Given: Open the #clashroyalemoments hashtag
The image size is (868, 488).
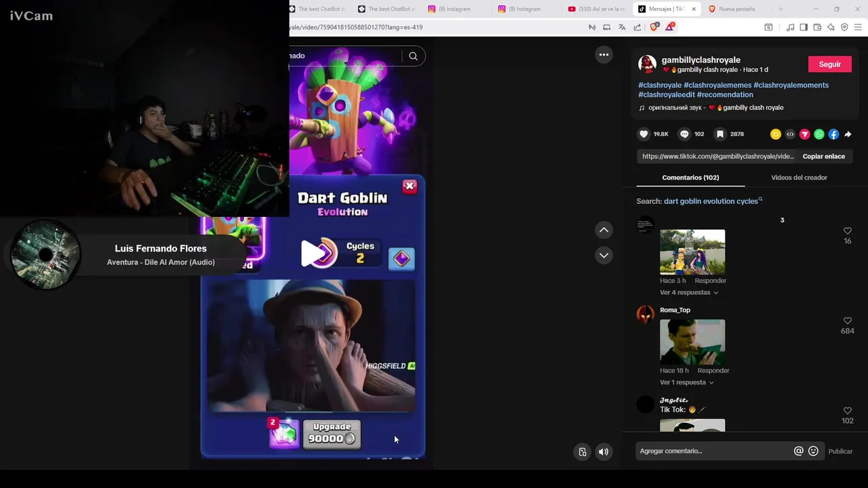Looking at the screenshot, I should 791,85.
